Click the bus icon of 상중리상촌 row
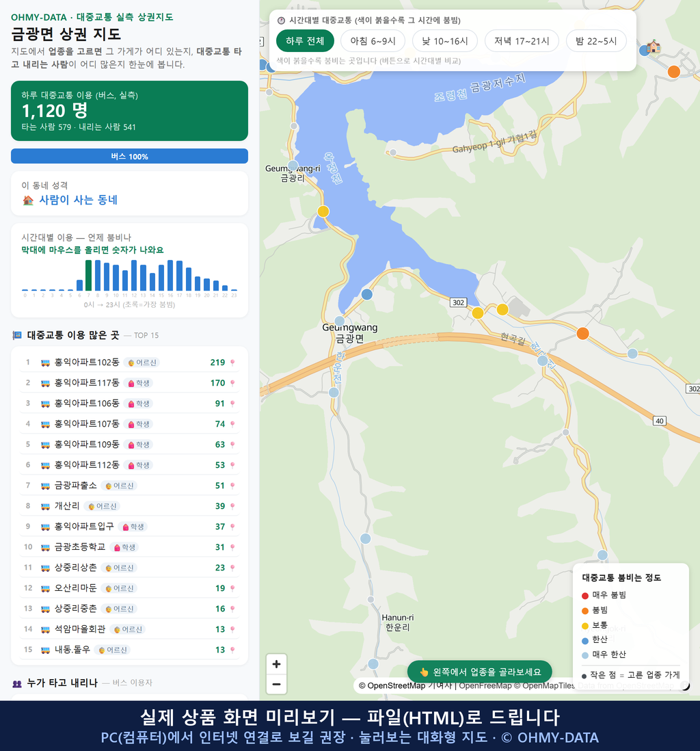700x751 pixels. coord(46,568)
